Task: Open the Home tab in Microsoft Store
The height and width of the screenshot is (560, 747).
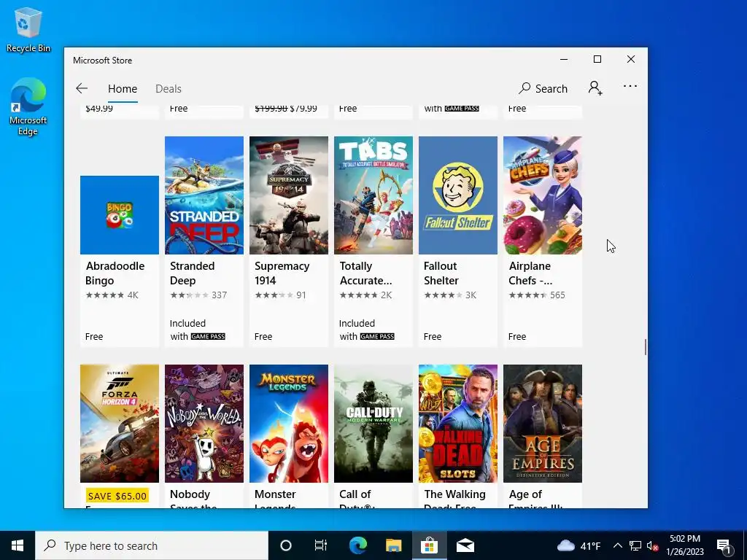Action: tap(123, 88)
